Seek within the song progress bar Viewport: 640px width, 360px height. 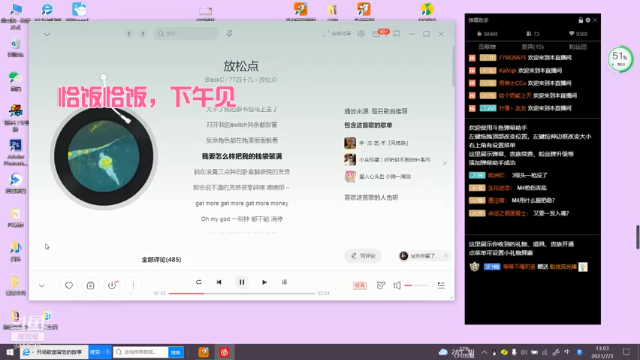tap(242, 293)
